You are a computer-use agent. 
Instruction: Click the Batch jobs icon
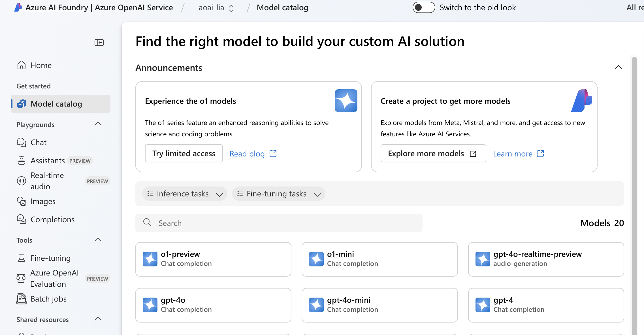click(x=22, y=299)
